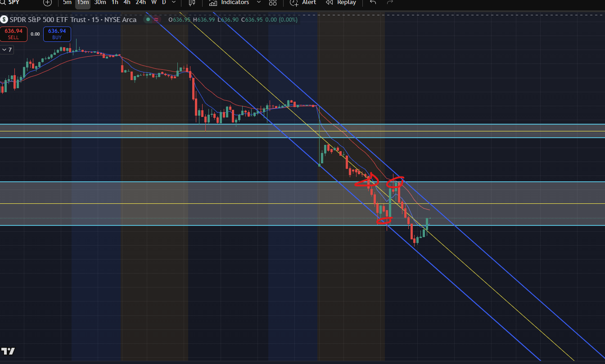Screen dimensions: 605x364
Task: Expand the collapsed indicators legend showing 7
Action: point(7,49)
